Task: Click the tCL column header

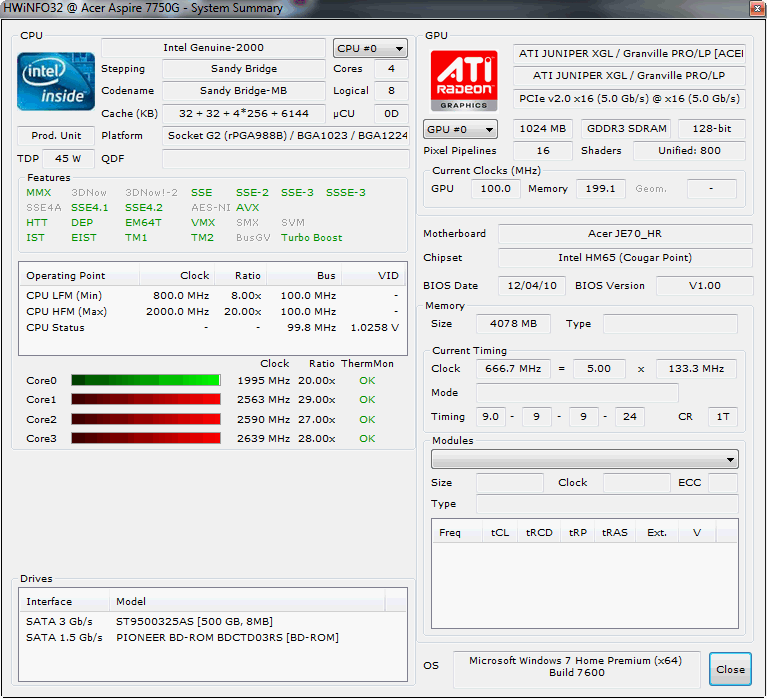Action: 500,532
